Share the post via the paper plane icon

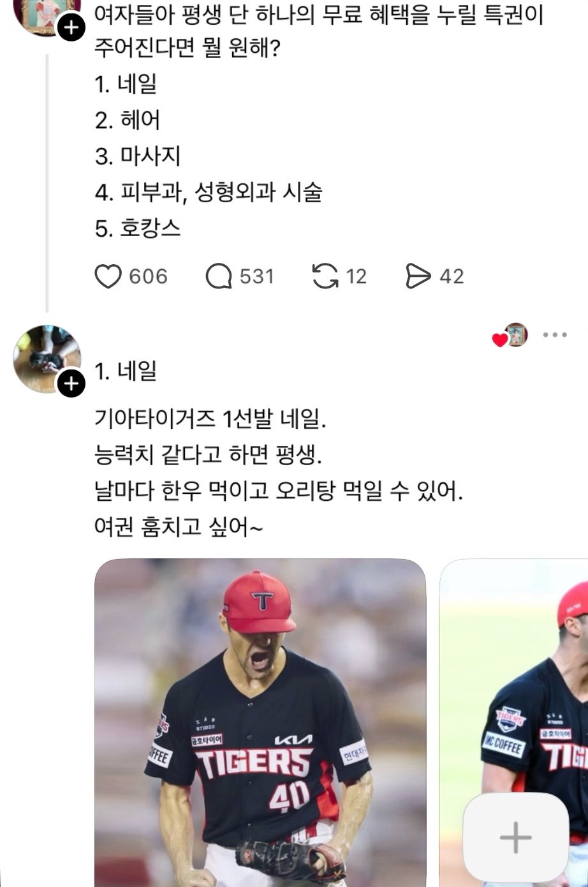tap(418, 276)
